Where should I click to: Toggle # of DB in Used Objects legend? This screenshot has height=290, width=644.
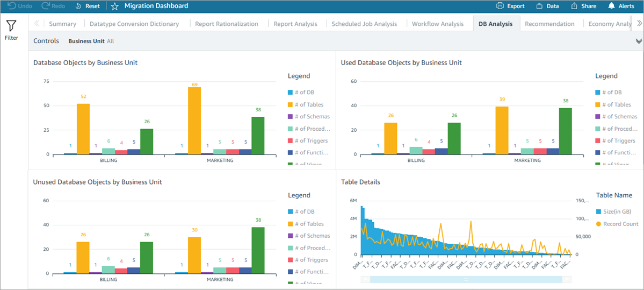click(x=609, y=93)
